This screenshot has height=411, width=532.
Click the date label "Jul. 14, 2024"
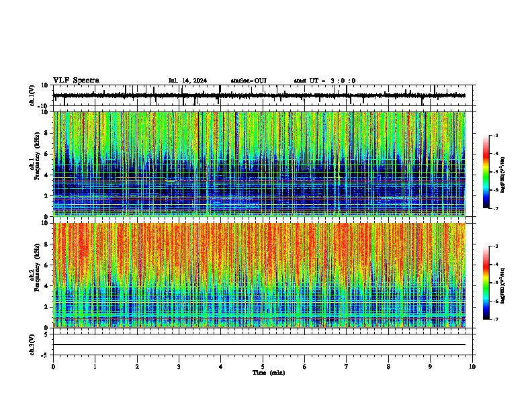(187, 81)
